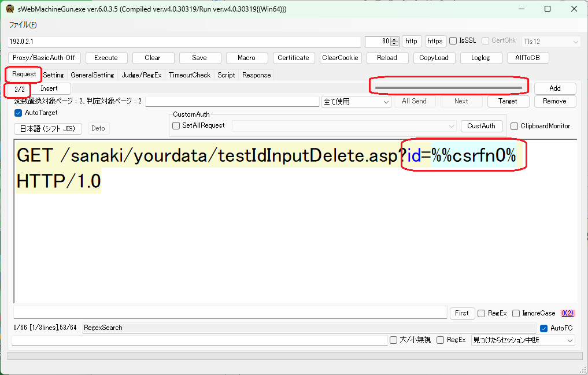Image resolution: width=588 pixels, height=375 pixels.
Task: Open the ファイル(F) menu
Action: (23, 25)
